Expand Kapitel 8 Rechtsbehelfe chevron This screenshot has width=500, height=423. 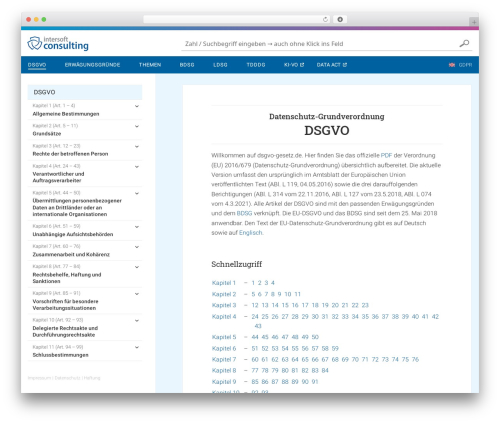[x=137, y=267]
